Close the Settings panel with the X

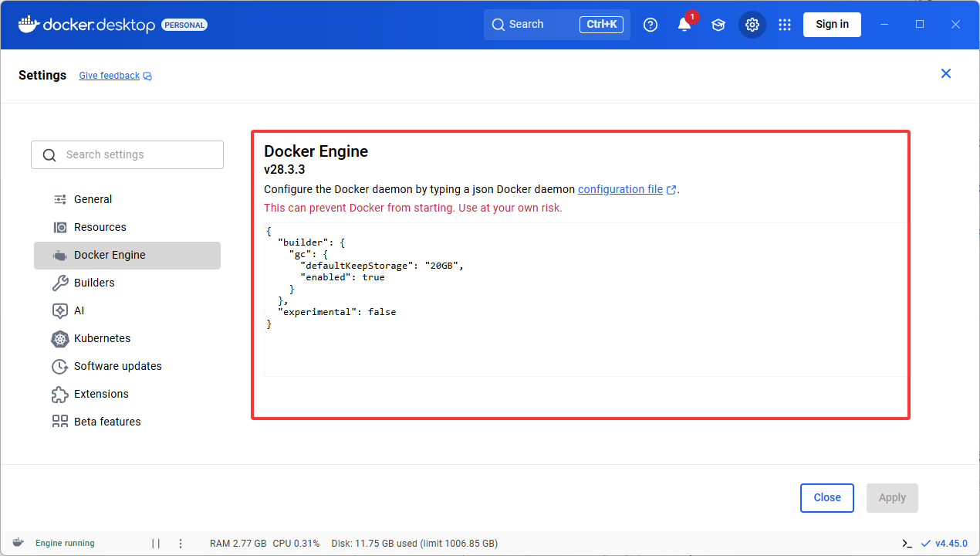click(x=946, y=73)
